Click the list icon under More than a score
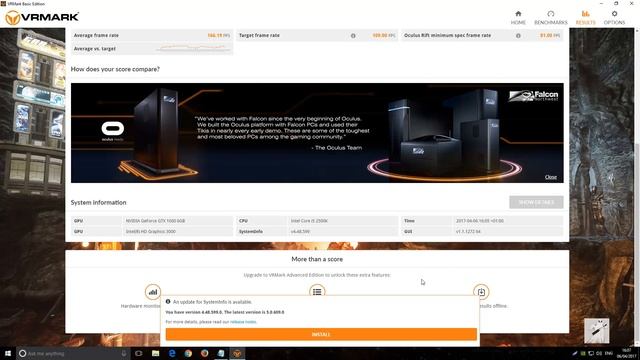Image resolution: width=640 pixels, height=360 pixels. [x=317, y=291]
